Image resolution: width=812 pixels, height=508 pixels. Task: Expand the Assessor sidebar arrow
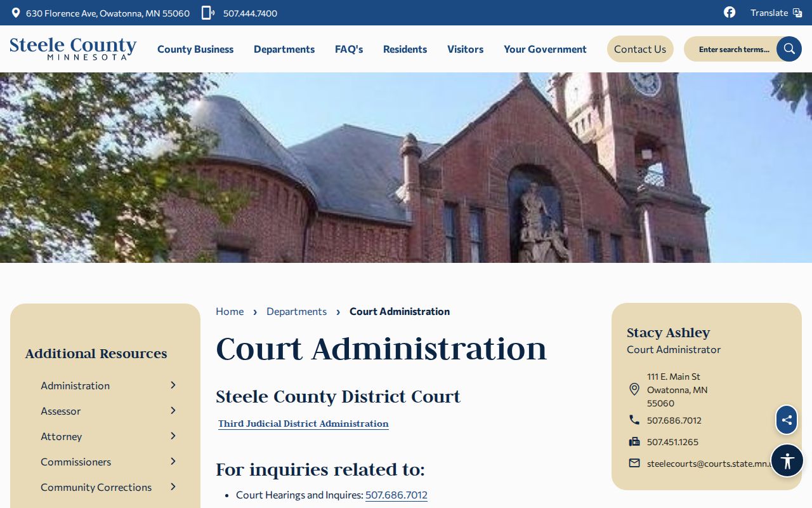[x=173, y=410]
